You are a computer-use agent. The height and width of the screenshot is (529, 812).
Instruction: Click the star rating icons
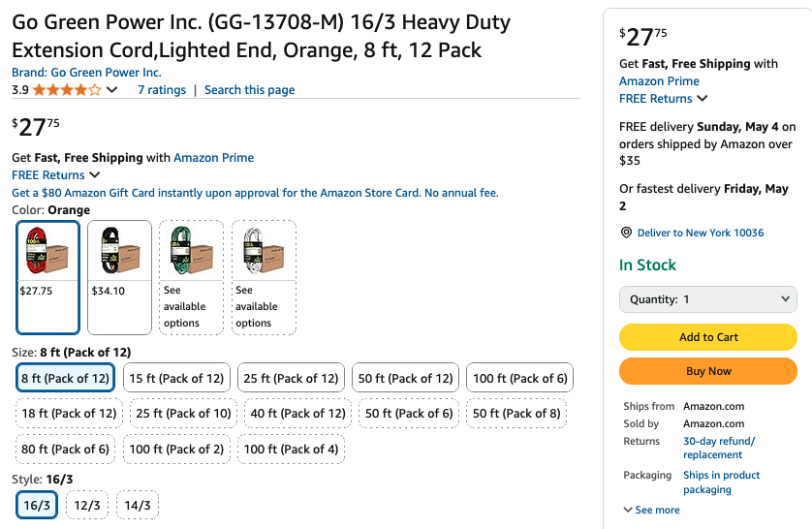click(x=67, y=90)
